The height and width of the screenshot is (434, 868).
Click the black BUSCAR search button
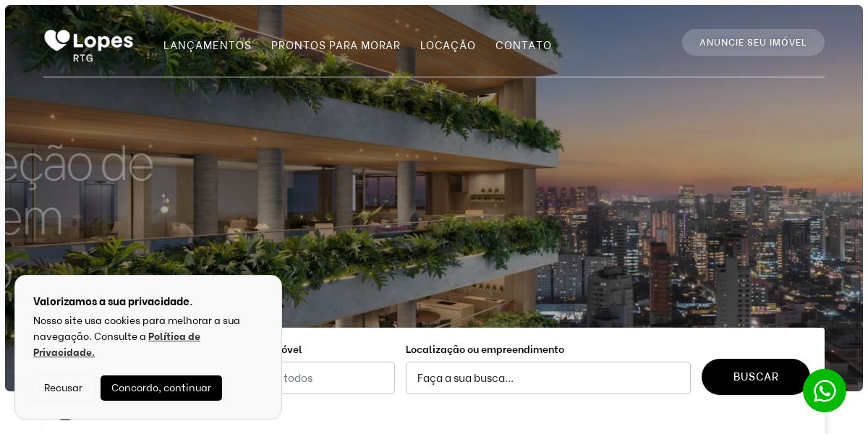click(756, 377)
